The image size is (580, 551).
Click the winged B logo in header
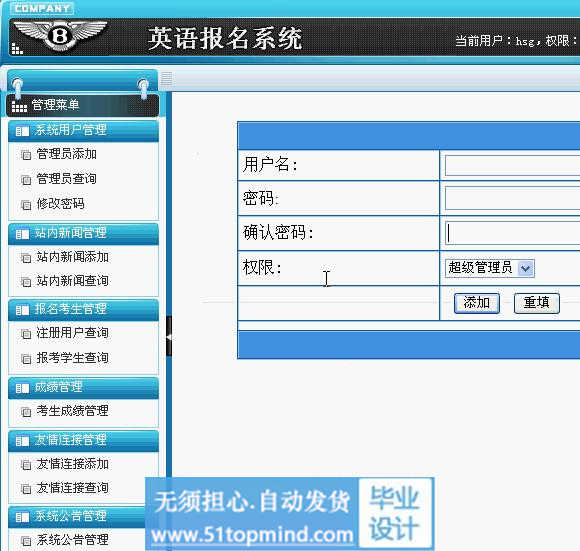point(60,35)
